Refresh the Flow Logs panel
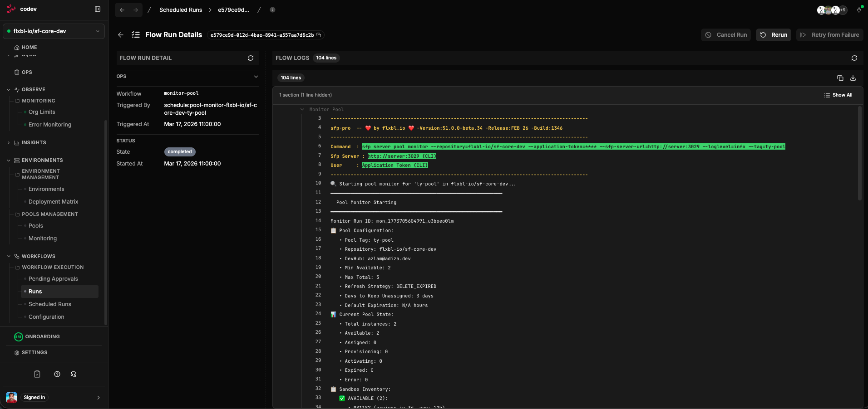This screenshot has width=868, height=409. pos(854,58)
